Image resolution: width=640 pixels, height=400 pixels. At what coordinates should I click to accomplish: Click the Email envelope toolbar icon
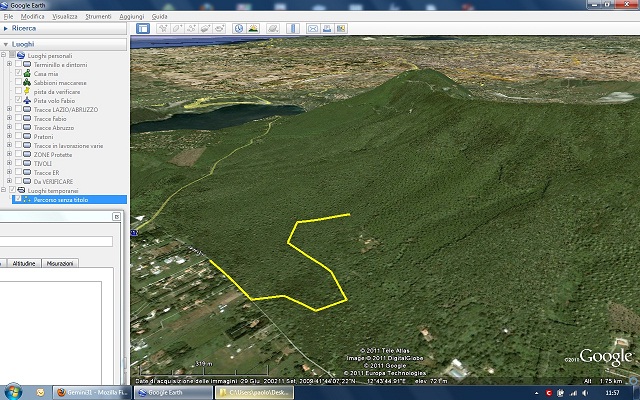[313, 28]
